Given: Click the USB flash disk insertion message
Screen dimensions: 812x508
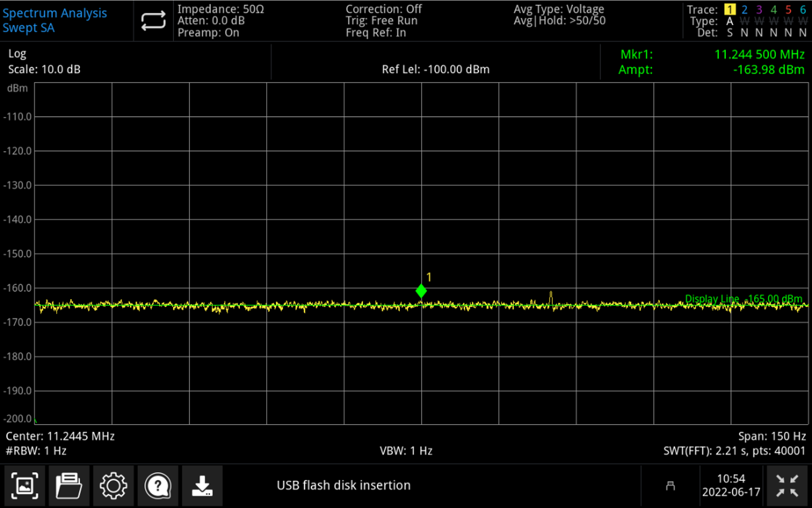Looking at the screenshot, I should click(343, 486).
